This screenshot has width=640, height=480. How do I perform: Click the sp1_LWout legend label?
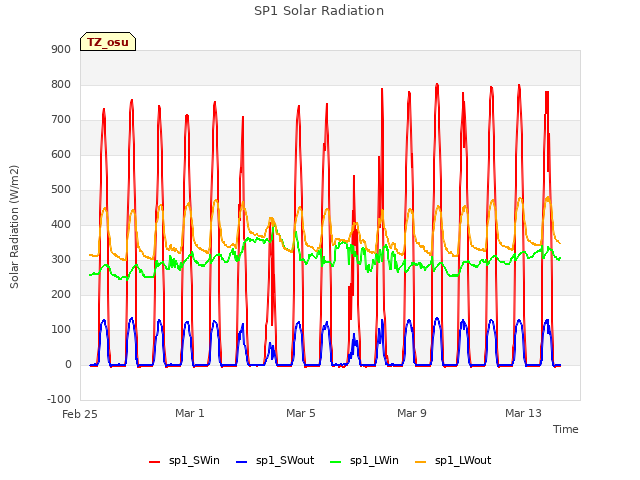[x=463, y=461]
